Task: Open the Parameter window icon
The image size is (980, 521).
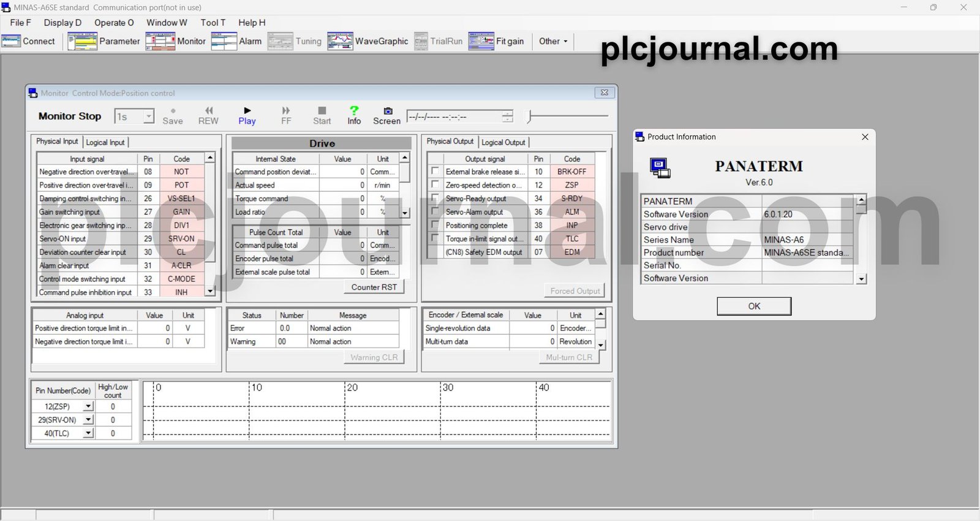Action: [x=82, y=41]
